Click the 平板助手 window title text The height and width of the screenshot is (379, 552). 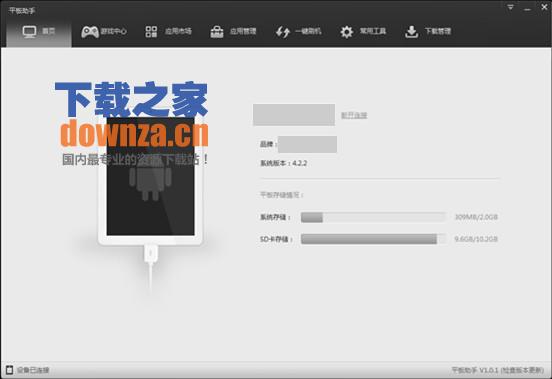22,11
